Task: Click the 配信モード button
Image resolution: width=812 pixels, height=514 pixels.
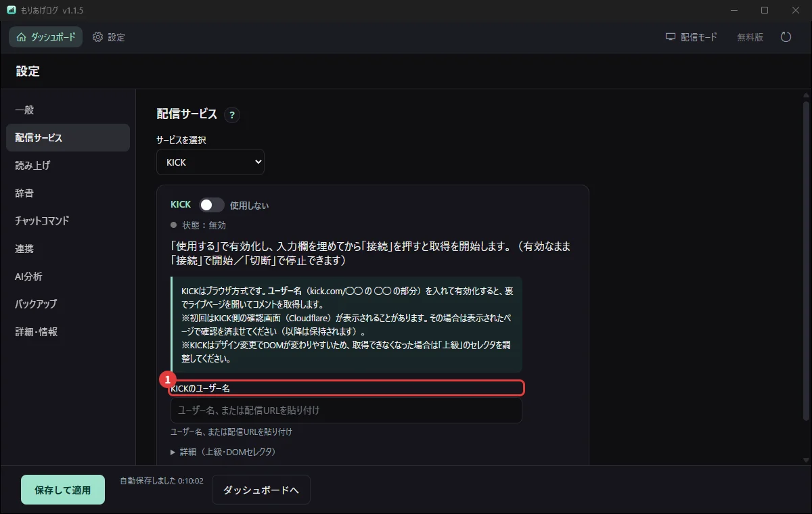Action: point(691,37)
